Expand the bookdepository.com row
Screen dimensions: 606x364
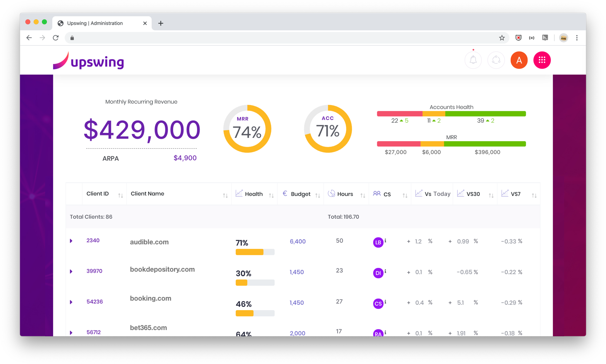71,272
